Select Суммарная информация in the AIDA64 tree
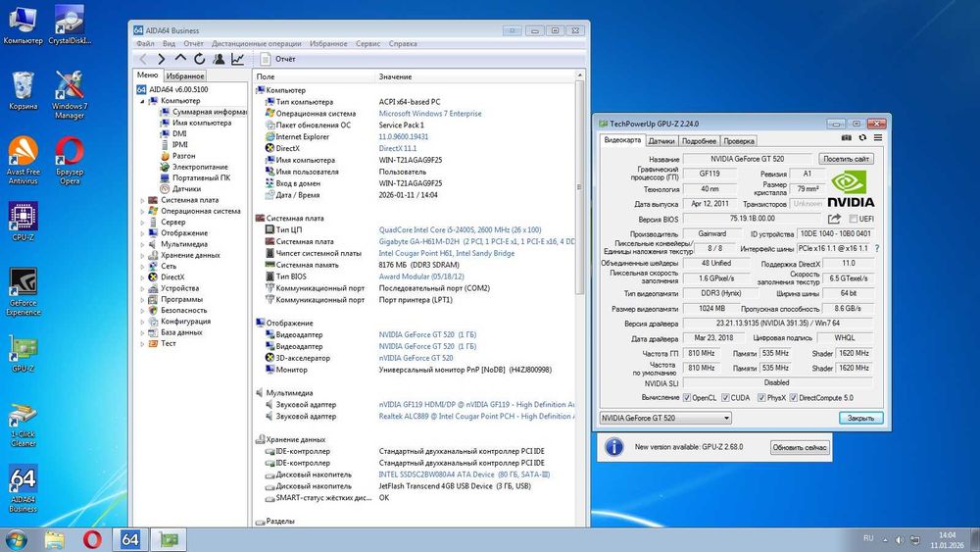This screenshot has height=552, width=980. tap(209, 112)
